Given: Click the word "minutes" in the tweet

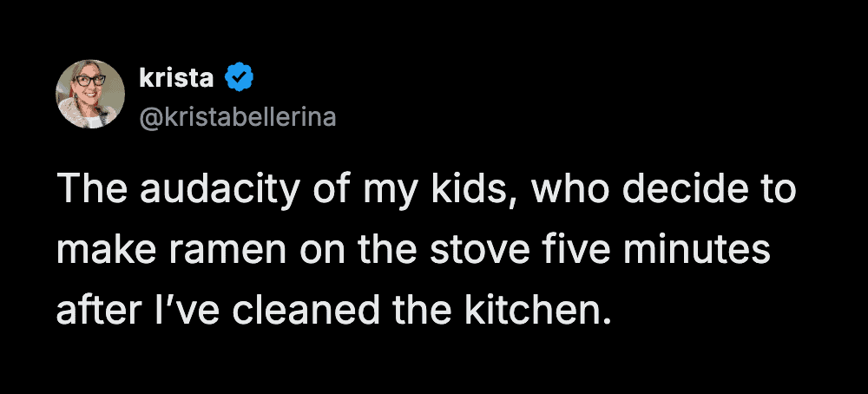Looking at the screenshot, I should tap(697, 252).
